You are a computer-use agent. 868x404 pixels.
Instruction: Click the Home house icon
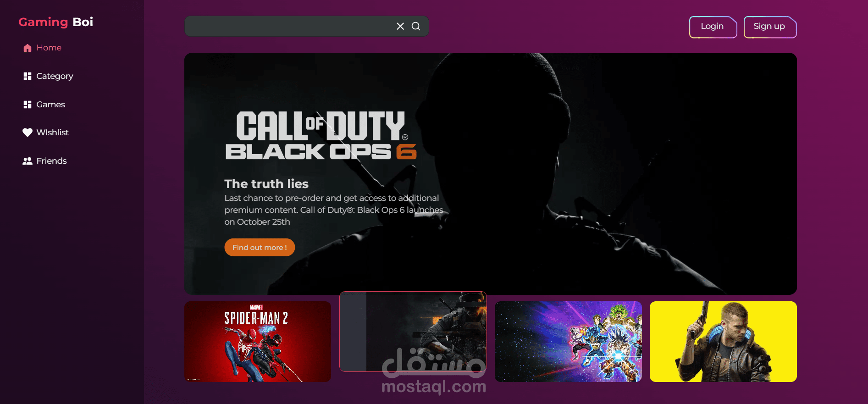click(x=28, y=48)
